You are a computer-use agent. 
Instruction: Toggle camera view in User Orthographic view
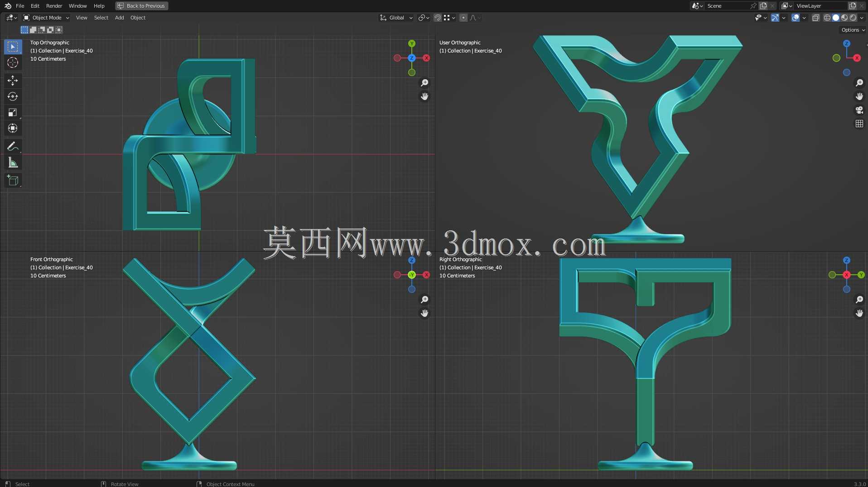(859, 110)
